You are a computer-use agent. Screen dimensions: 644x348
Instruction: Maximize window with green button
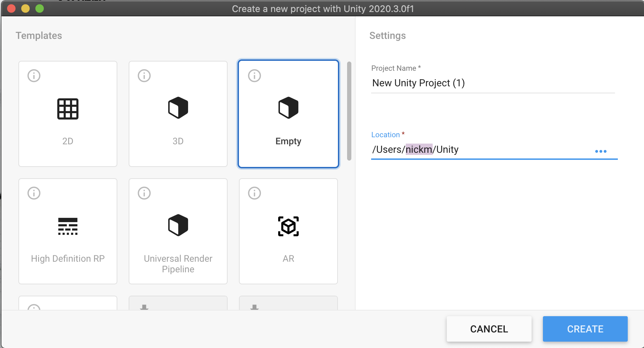point(40,8)
